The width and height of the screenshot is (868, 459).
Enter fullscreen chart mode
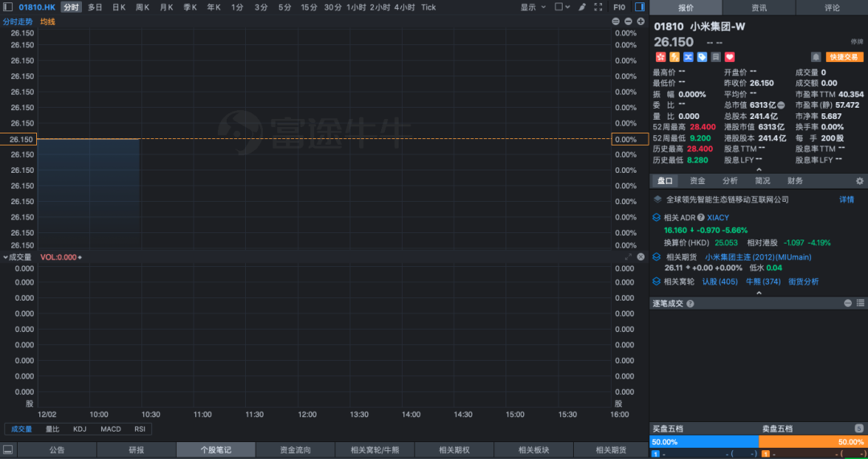(598, 7)
